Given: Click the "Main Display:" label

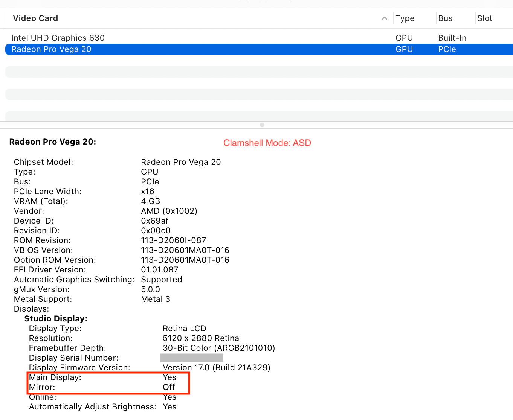Looking at the screenshot, I should coord(55,377).
